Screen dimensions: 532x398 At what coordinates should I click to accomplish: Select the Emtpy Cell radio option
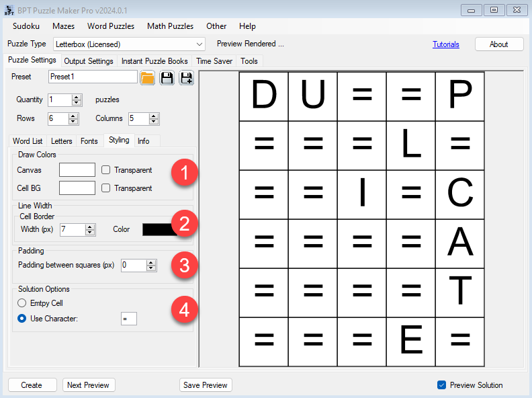22,303
